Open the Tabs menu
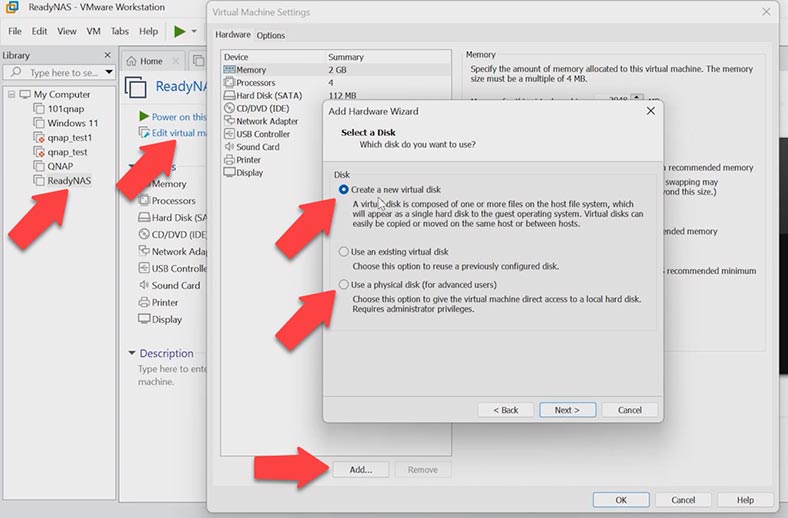The height and width of the screenshot is (518, 788). [x=120, y=31]
